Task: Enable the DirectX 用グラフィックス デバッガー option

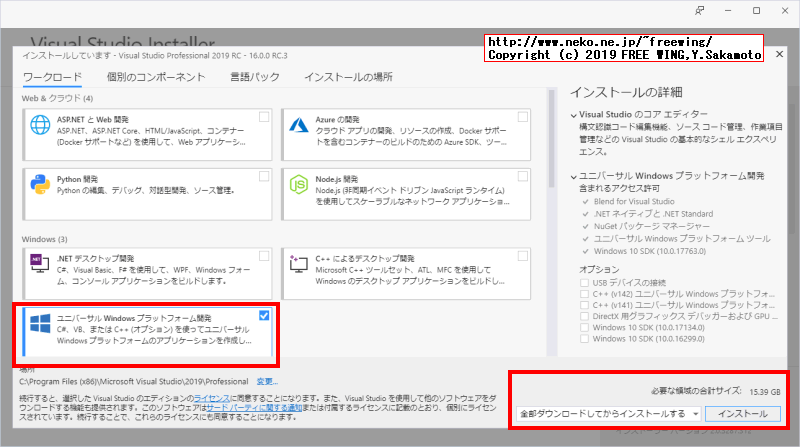Action: 584,316
